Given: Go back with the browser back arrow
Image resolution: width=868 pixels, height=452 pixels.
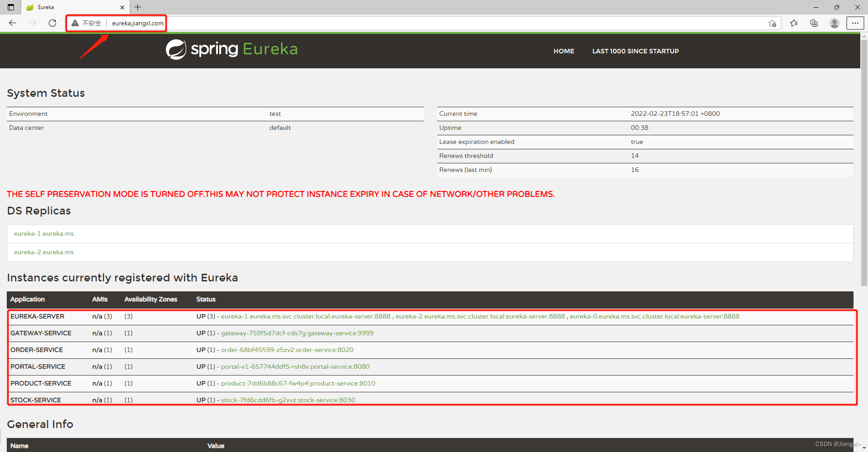Looking at the screenshot, I should (13, 23).
